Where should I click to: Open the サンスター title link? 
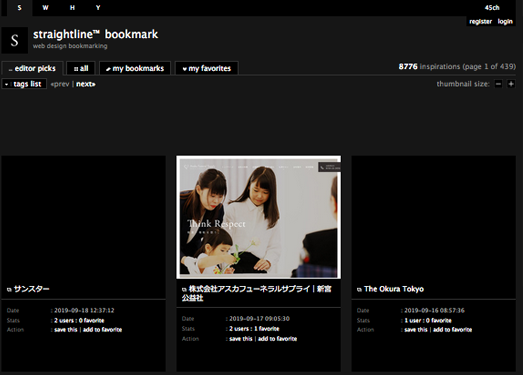coord(32,289)
